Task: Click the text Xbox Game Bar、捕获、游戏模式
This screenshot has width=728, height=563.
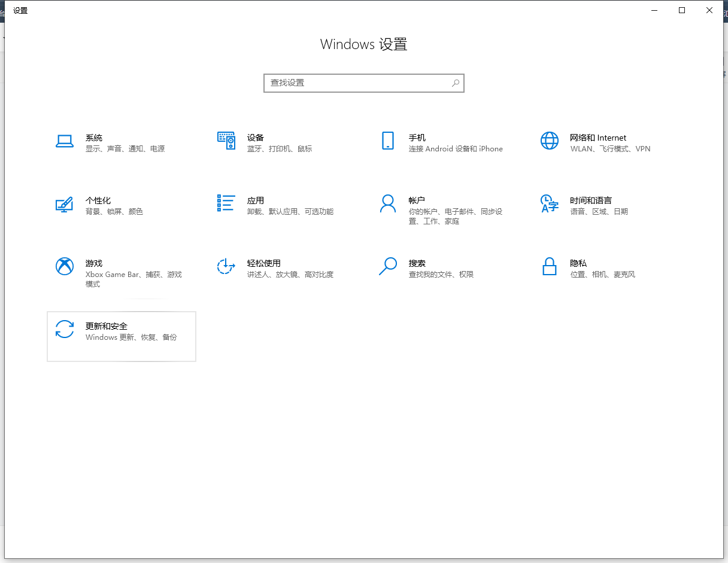Action: tap(134, 279)
